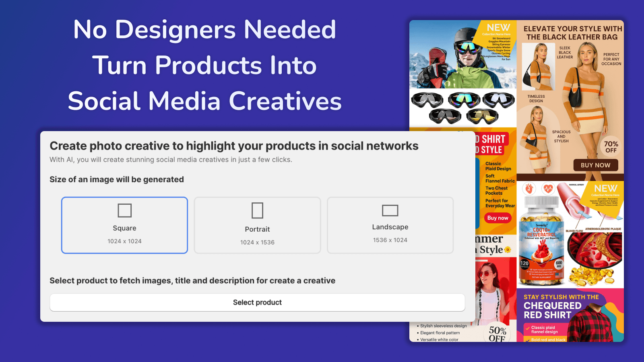Select the Square size shape icon
644x362 pixels.
pos(124,210)
